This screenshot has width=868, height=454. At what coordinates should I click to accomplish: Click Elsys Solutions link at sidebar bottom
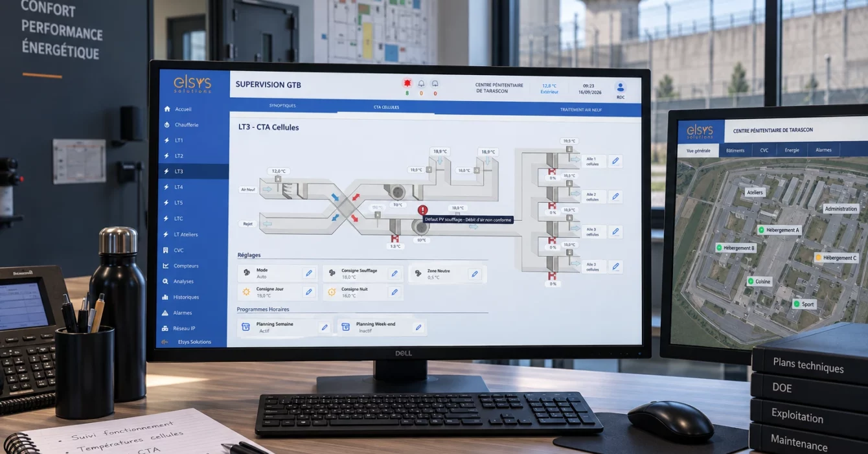194,342
